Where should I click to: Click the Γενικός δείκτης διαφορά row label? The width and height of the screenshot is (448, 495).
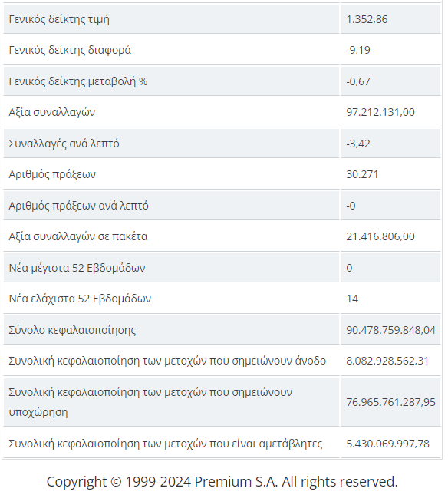[x=70, y=50]
